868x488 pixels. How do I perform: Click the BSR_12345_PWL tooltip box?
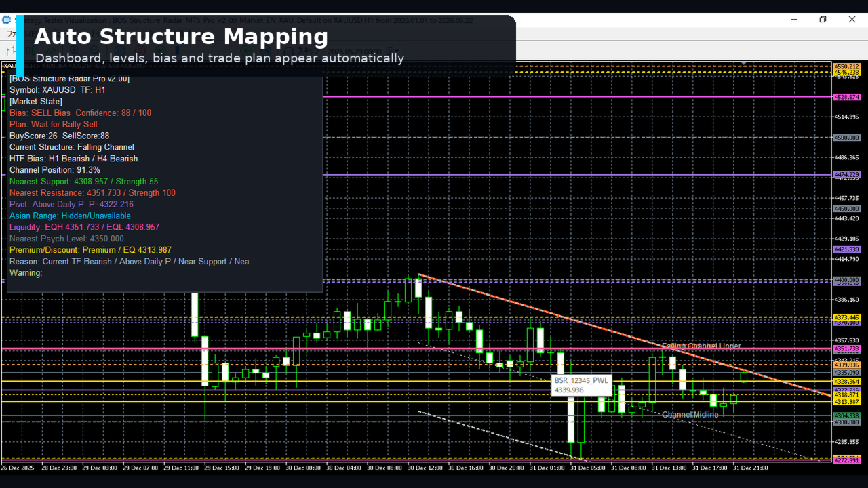[x=583, y=385]
